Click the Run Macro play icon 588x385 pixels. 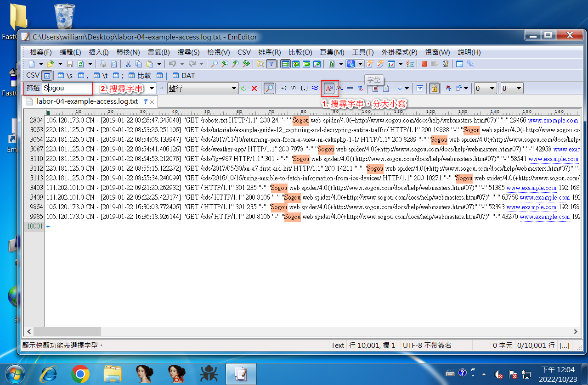pyautogui.click(x=434, y=64)
